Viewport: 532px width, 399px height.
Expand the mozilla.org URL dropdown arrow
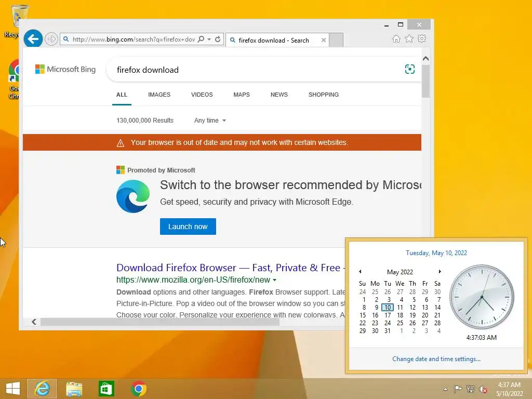coord(274,280)
